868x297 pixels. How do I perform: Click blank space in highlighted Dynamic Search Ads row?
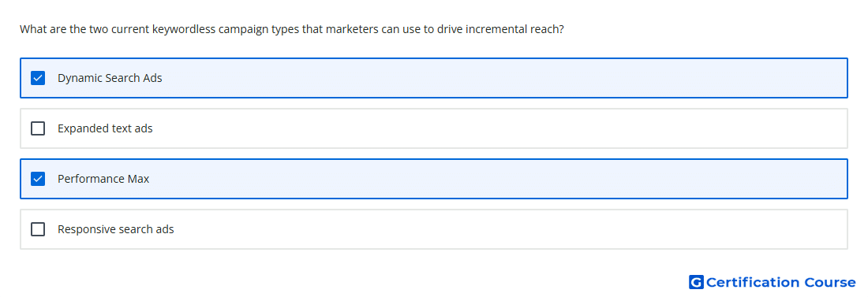tap(498, 78)
